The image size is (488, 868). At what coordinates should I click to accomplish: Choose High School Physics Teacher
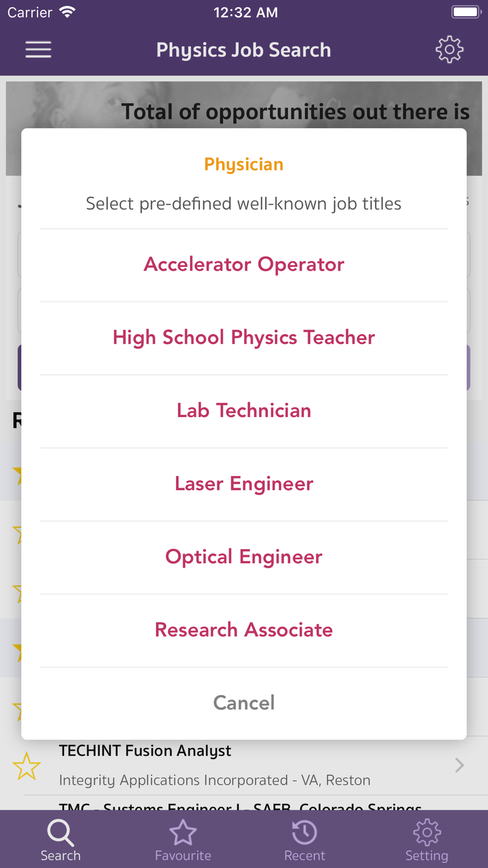click(244, 338)
